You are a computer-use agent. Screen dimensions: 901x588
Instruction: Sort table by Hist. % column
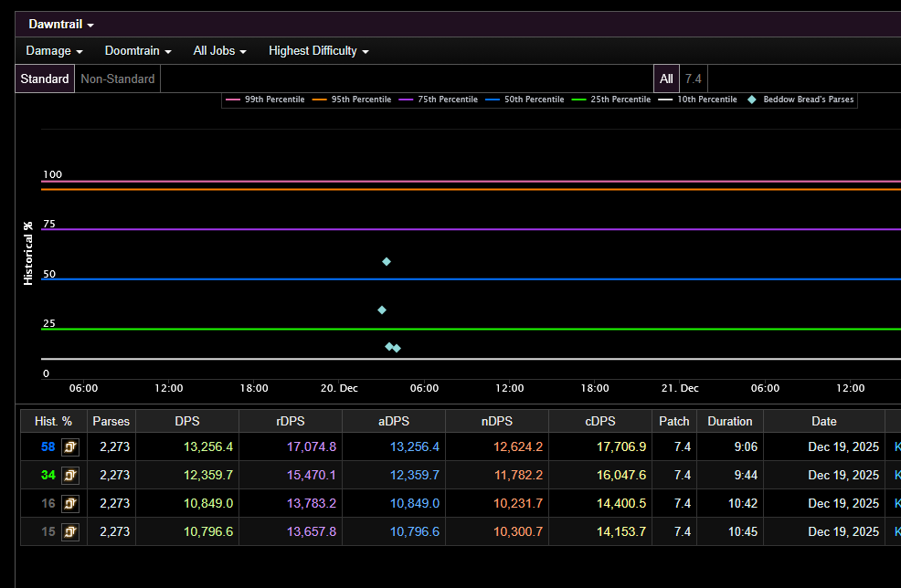pyautogui.click(x=53, y=421)
